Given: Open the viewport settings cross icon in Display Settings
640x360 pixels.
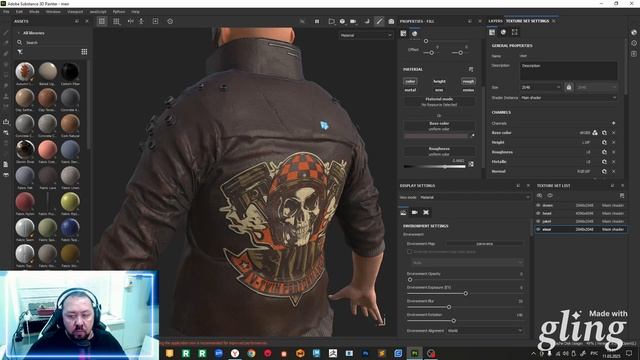Looking at the screenshot, I should tap(426, 212).
